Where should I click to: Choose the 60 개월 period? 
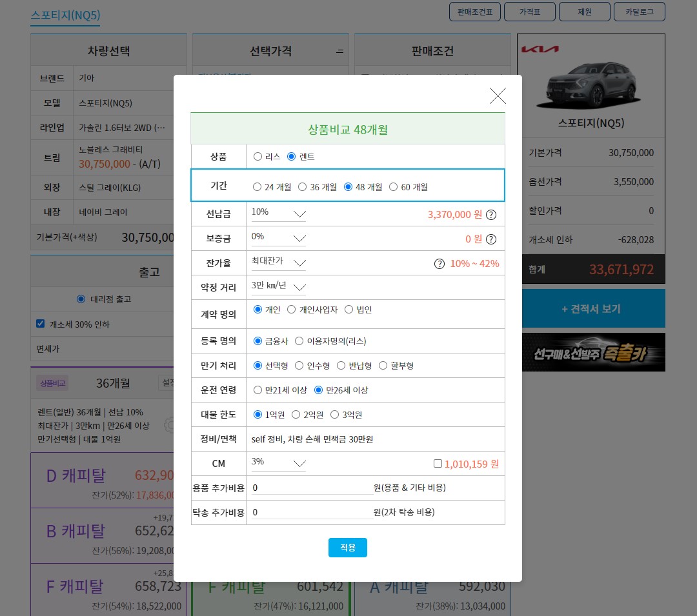394,187
